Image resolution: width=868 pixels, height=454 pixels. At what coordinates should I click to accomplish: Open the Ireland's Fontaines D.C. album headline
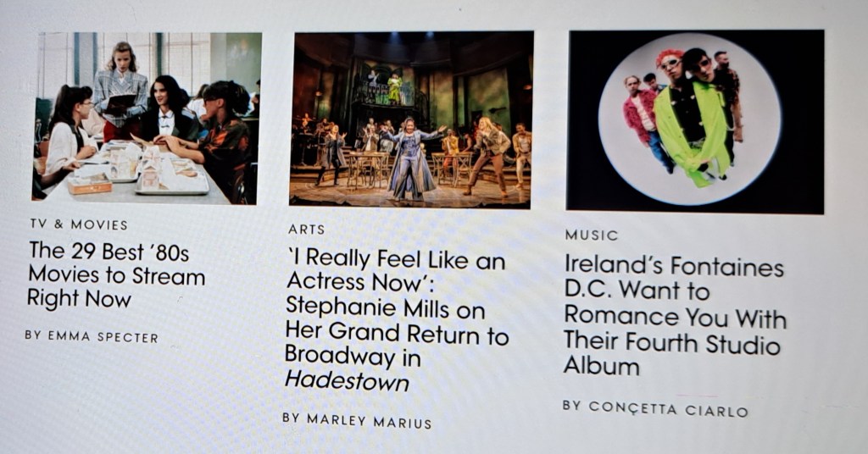[x=674, y=316]
